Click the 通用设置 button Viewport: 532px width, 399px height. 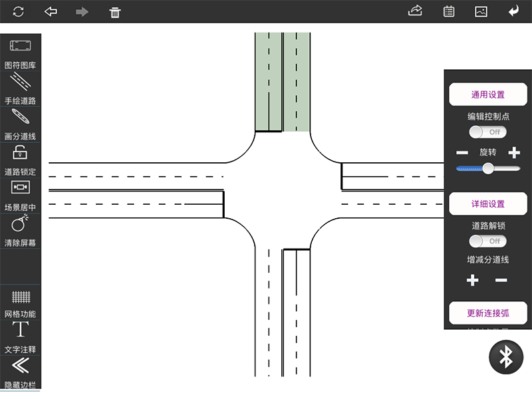(487, 94)
